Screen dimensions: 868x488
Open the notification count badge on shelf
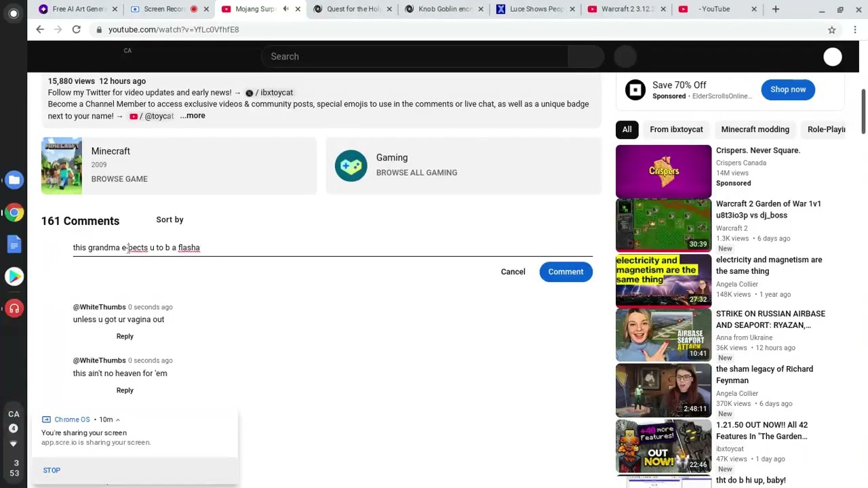pyautogui.click(x=14, y=428)
